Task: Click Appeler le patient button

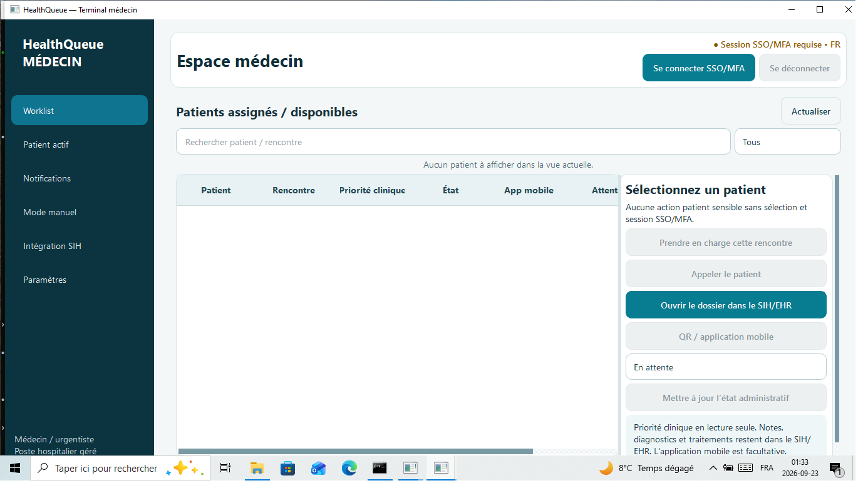Action: [726, 274]
